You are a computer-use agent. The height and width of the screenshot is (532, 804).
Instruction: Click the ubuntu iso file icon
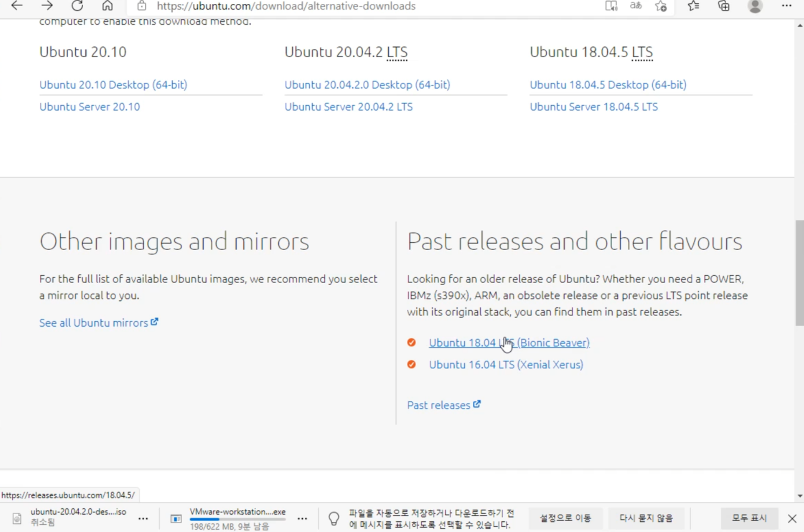(17, 518)
